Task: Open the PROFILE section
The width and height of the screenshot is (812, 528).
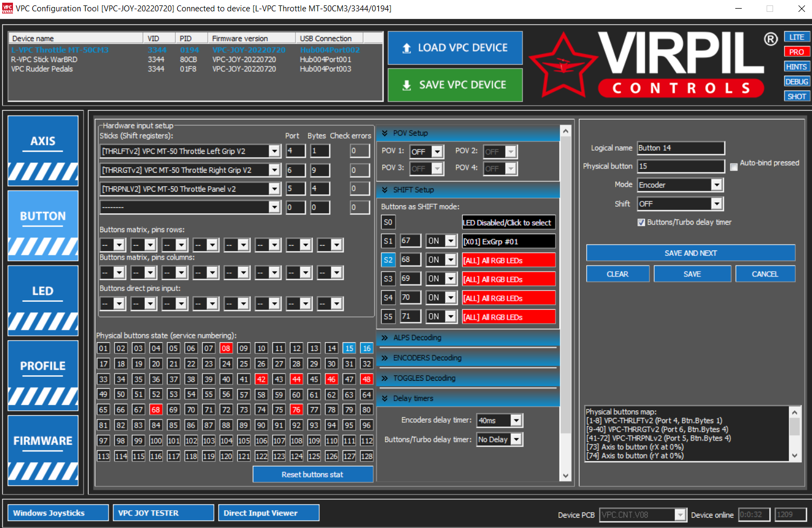Action: (43, 376)
